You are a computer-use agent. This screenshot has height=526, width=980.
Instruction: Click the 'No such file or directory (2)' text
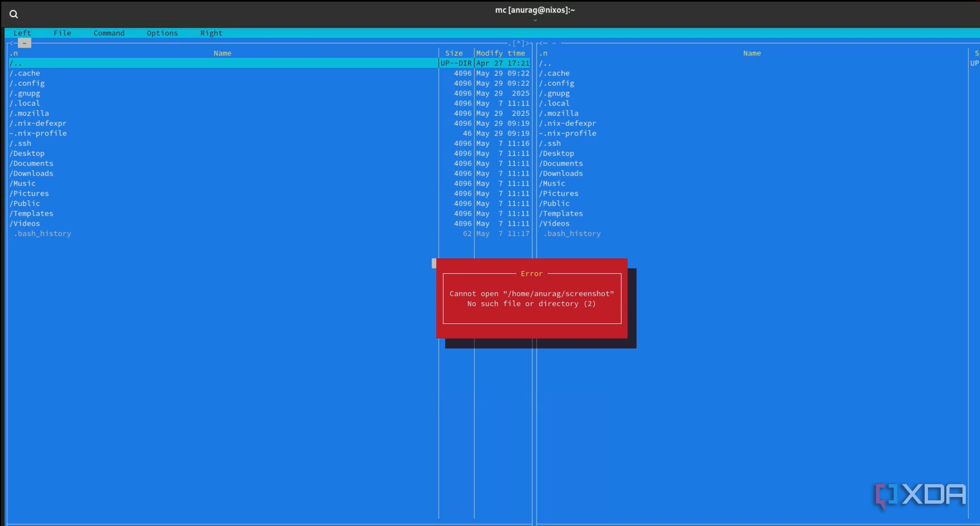(532, 304)
